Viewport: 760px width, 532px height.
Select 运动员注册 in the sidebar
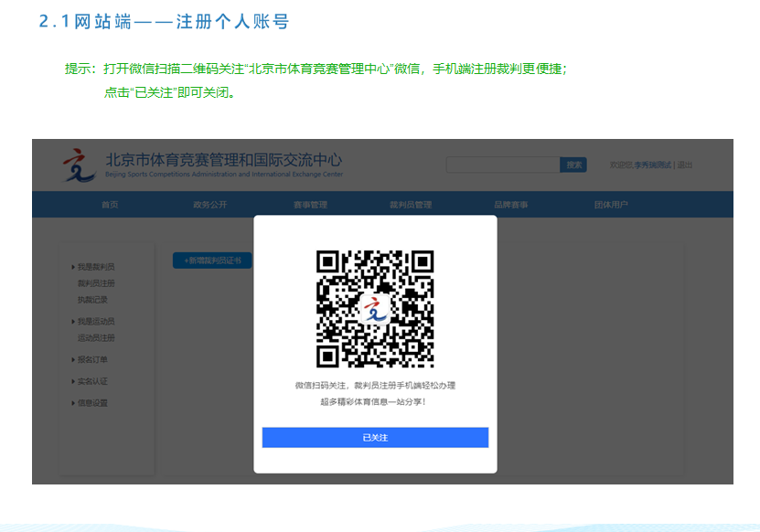click(x=96, y=337)
